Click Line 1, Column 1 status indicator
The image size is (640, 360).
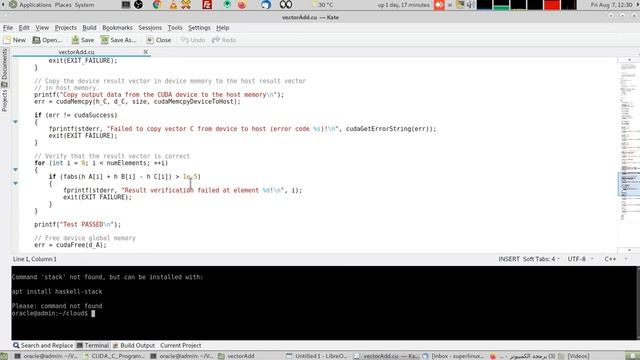pos(35,259)
